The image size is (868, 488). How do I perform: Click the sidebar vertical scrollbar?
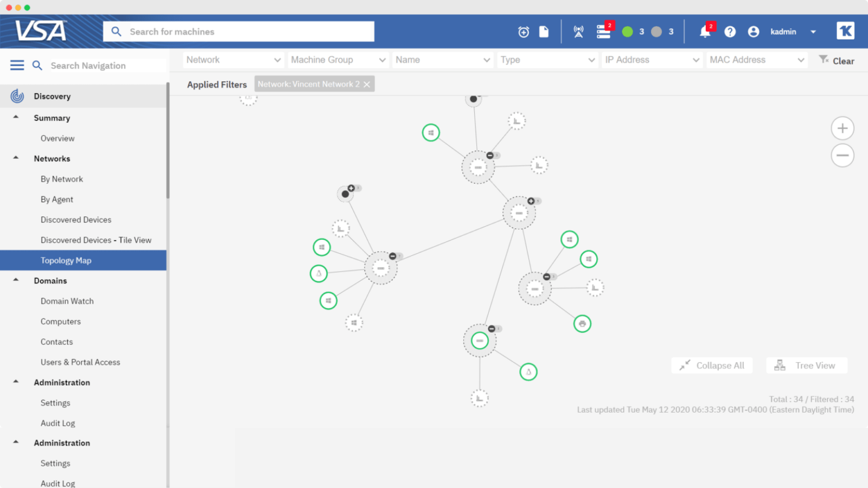(x=168, y=141)
